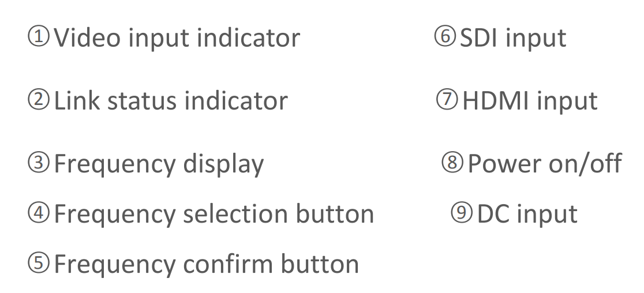Click the Frequency display label
The height and width of the screenshot is (293, 644).
(159, 164)
